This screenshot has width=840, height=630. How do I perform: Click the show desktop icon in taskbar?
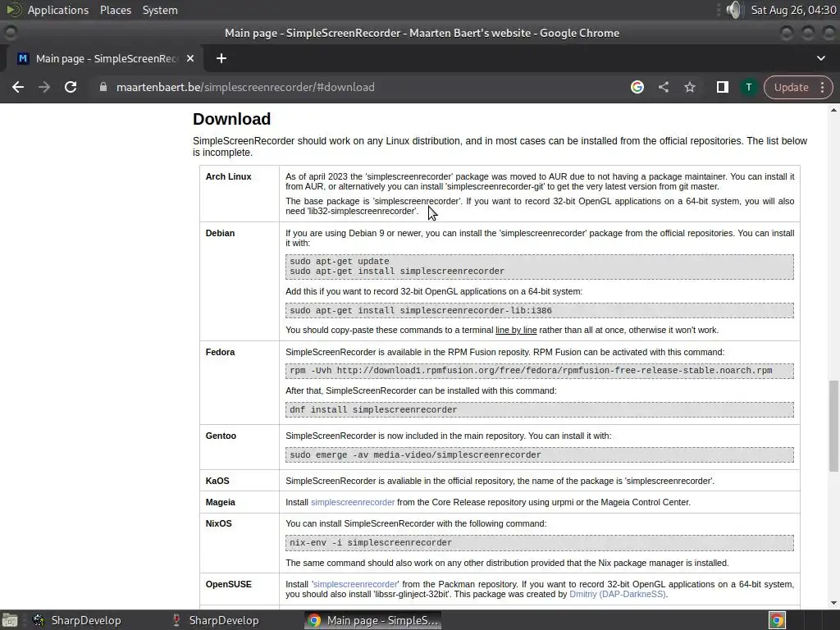[x=10, y=620]
